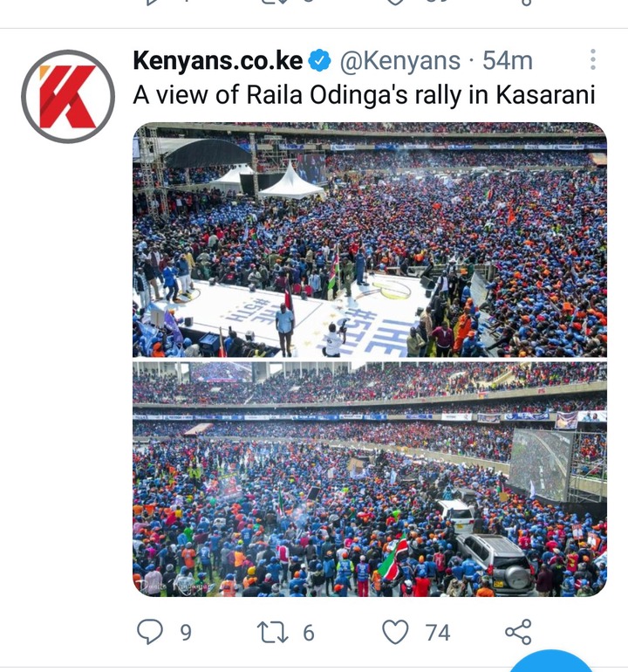Tap the partially visible retweet icon of the tweet above
Viewport: 628px width, 672px height.
(x=271, y=2)
